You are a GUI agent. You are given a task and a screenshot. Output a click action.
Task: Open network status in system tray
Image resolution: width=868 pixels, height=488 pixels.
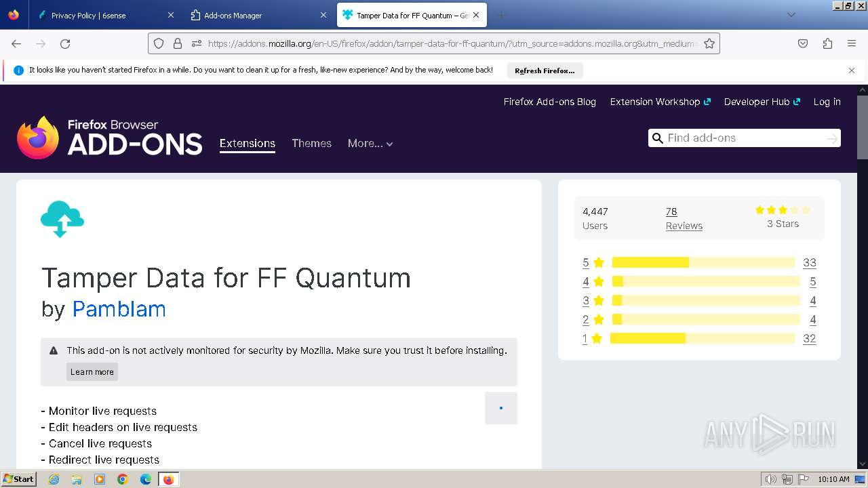tap(787, 479)
